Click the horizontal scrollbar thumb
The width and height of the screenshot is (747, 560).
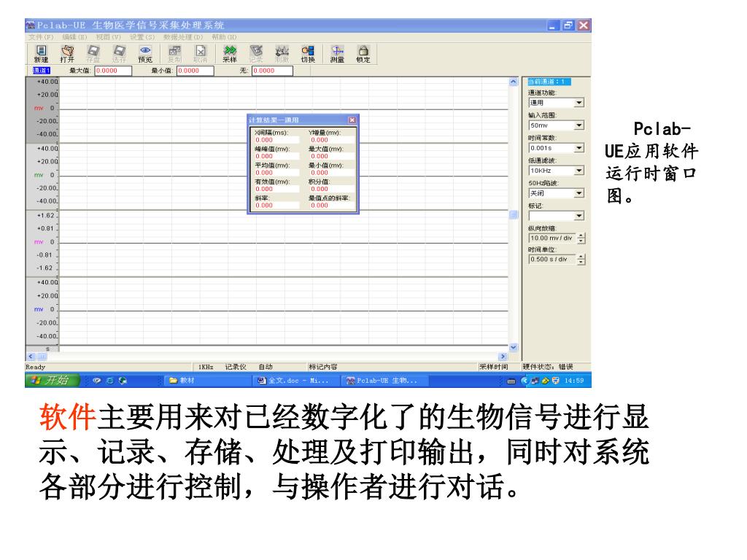[42, 356]
